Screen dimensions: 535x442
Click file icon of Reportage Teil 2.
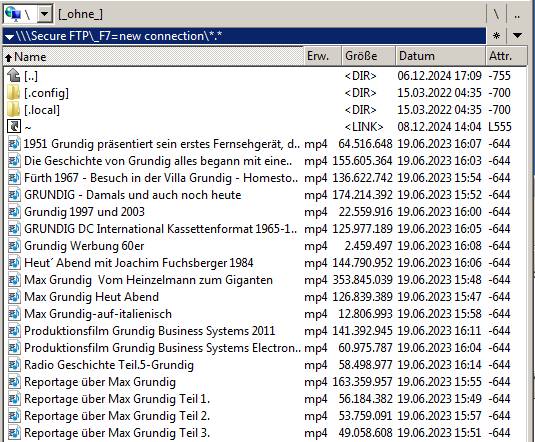[x=14, y=416]
